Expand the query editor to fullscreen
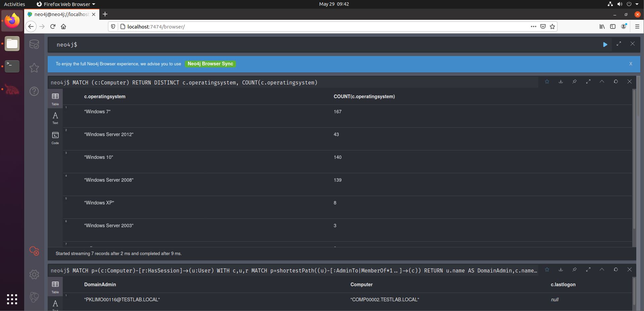The image size is (644, 311). [619, 44]
